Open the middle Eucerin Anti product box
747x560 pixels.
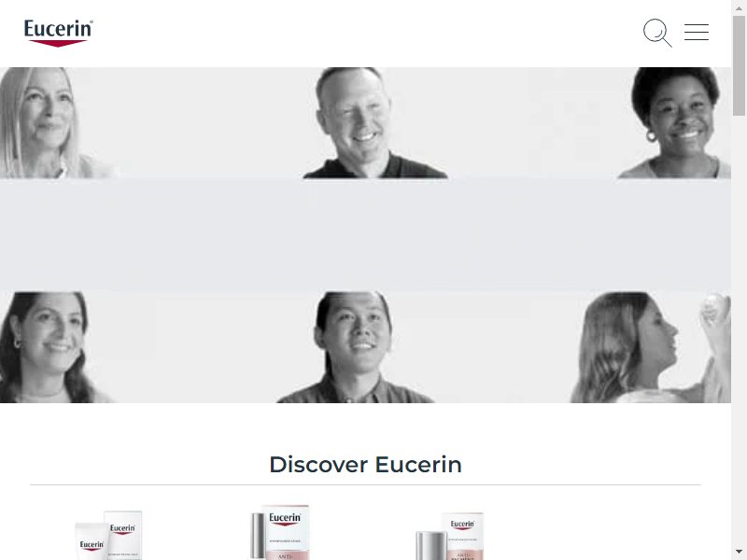pyautogui.click(x=281, y=532)
